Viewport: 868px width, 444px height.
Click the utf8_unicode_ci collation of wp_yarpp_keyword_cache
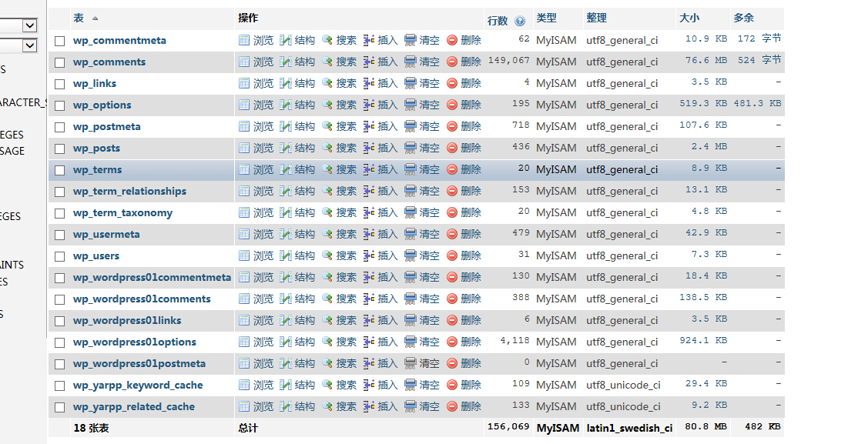coord(623,386)
